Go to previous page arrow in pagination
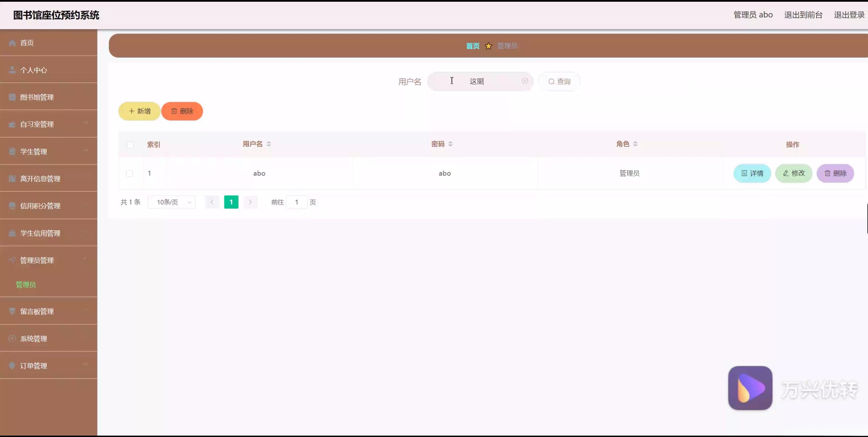 (212, 202)
